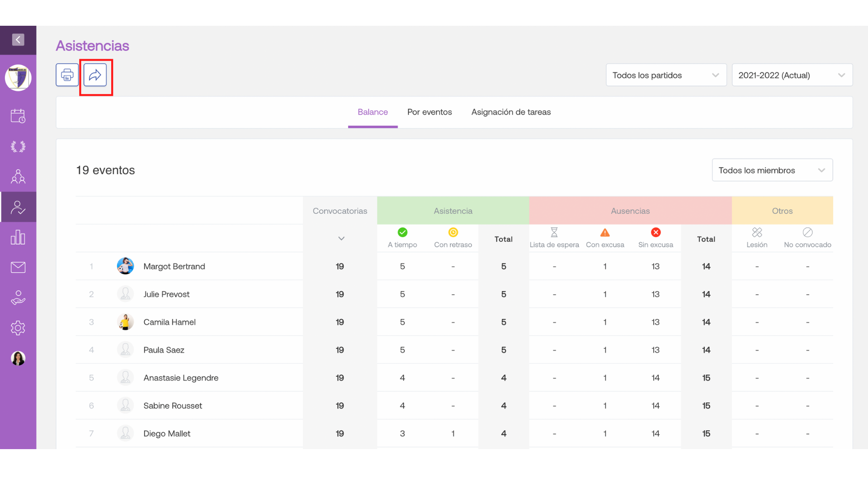The image size is (868, 488).
Task: Click the share/export arrow button
Action: pyautogui.click(x=95, y=75)
